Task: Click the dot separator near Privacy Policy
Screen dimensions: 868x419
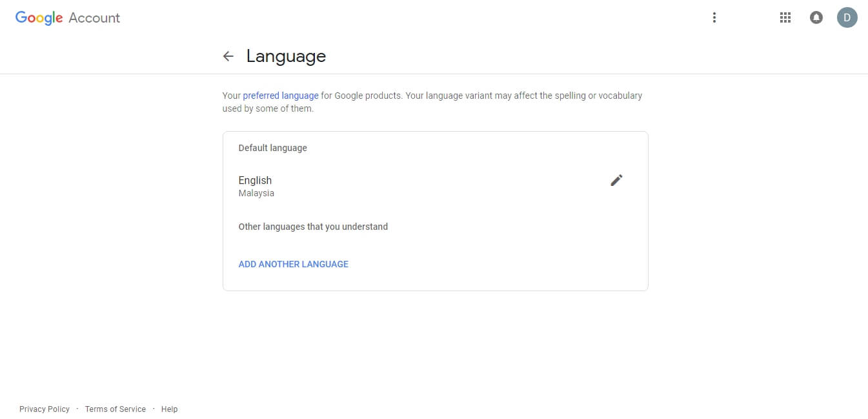Action: click(77, 409)
